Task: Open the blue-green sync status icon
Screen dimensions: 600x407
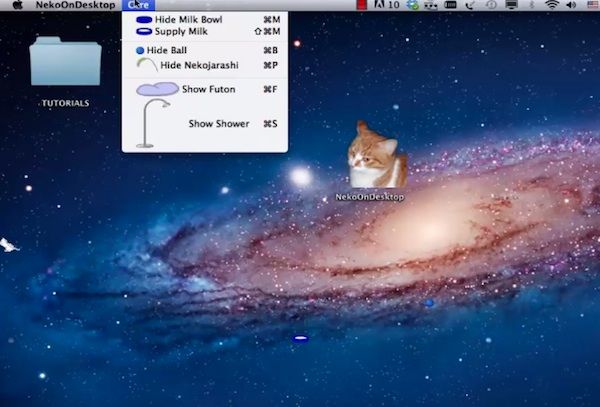Action: 413,5
